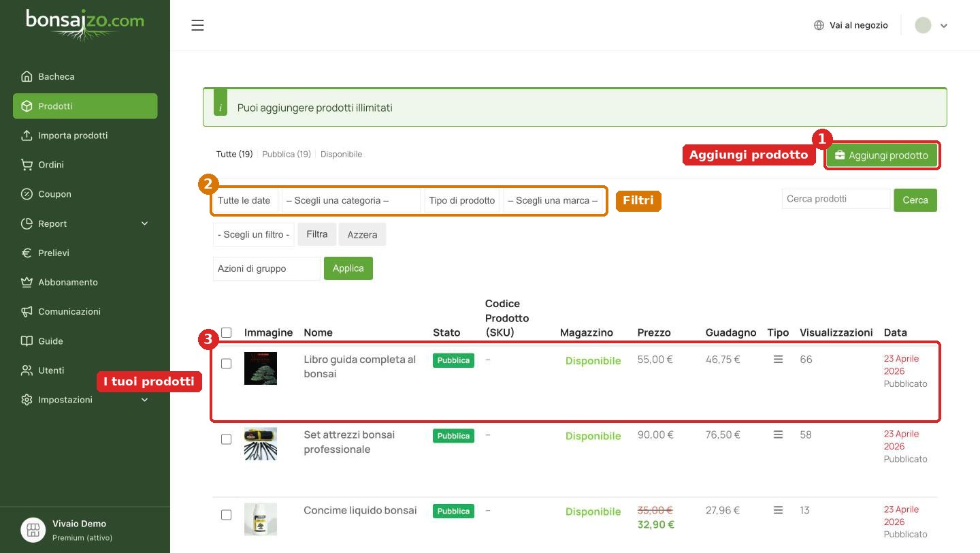Click the Importa prodotti upload icon
980x553 pixels.
pyautogui.click(x=27, y=135)
